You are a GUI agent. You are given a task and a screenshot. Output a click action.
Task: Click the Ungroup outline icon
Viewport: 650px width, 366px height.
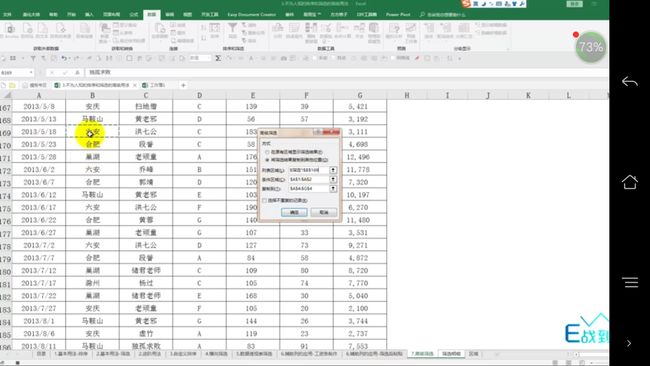click(445, 28)
